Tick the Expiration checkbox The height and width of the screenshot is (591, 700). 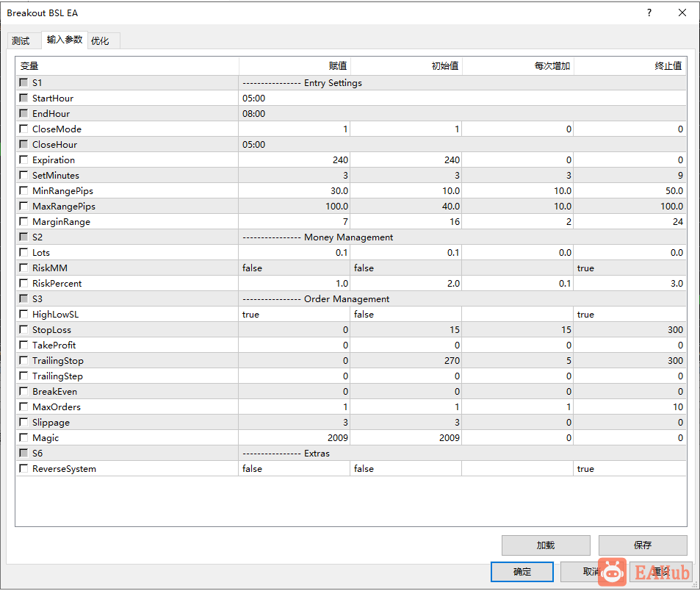[24, 160]
